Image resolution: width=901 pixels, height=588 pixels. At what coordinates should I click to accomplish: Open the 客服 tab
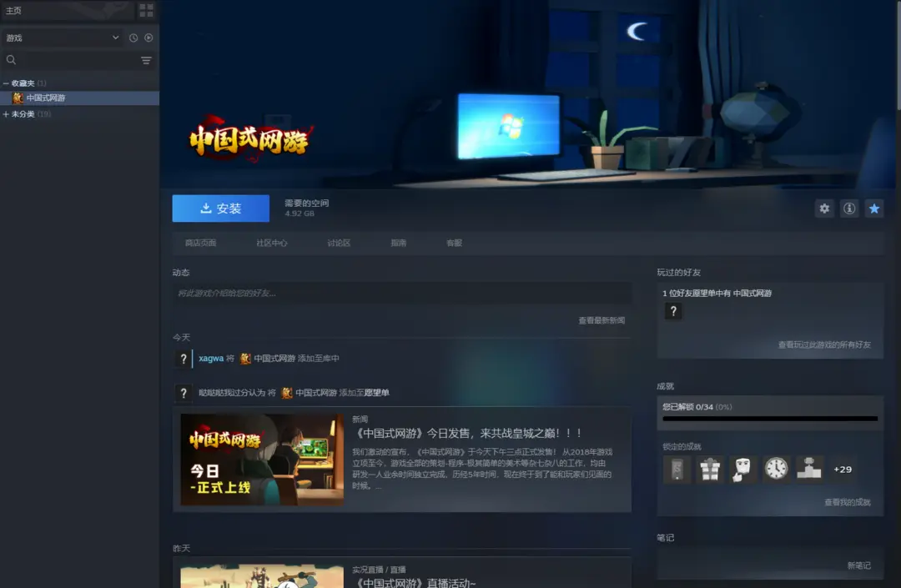pos(455,243)
